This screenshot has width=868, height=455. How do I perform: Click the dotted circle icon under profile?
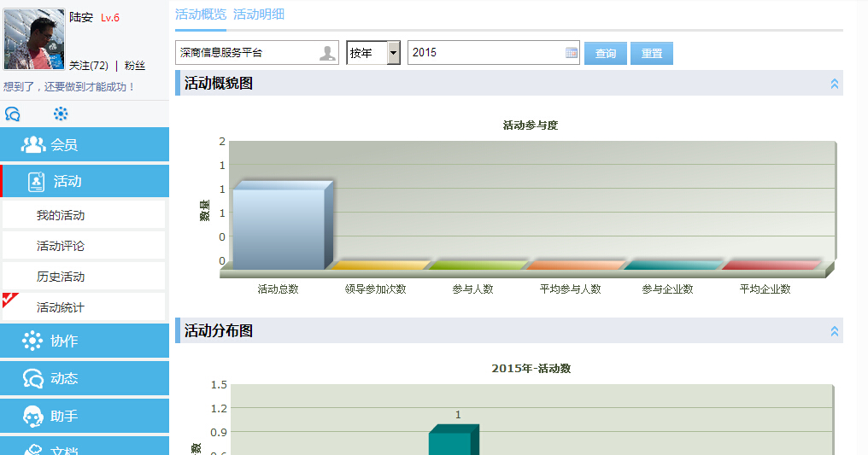coord(61,114)
